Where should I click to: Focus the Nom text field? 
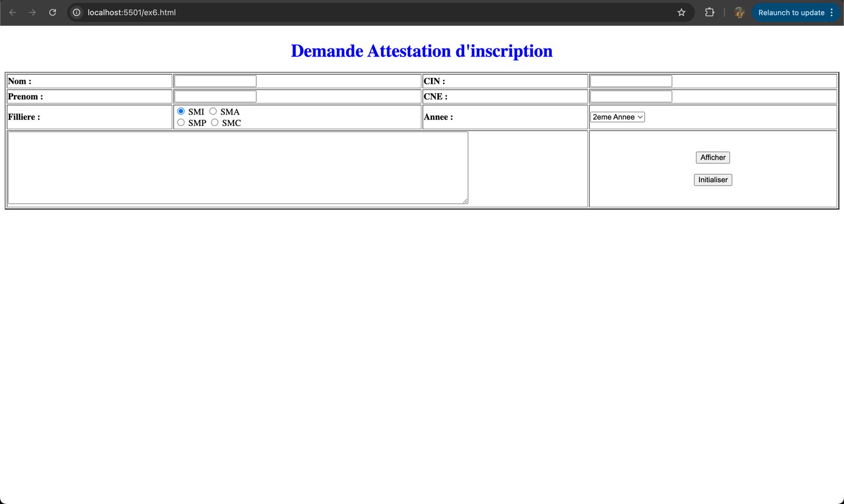215,81
